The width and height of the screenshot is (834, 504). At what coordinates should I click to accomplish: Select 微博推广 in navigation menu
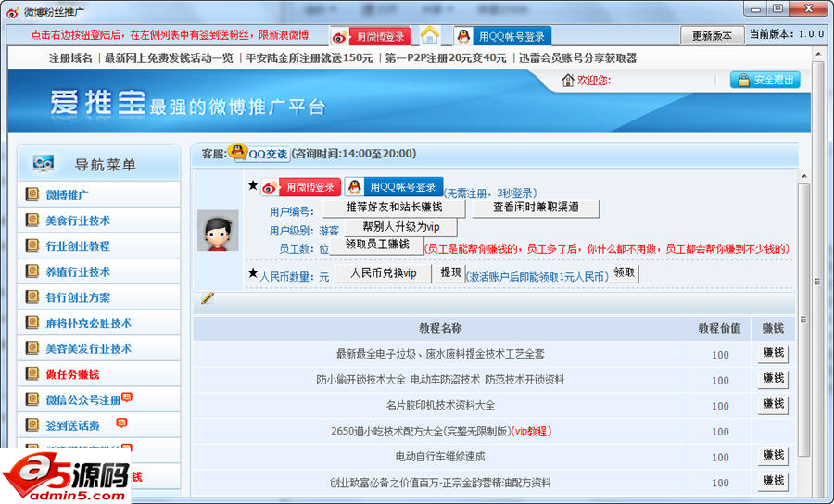(67, 195)
